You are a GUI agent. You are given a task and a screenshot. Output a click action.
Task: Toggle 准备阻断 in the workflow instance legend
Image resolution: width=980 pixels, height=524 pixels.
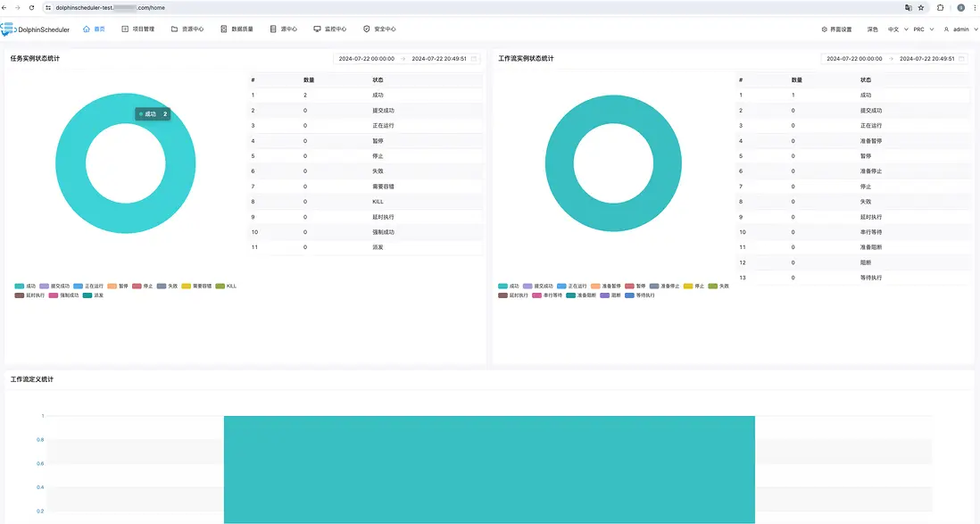[581, 295]
